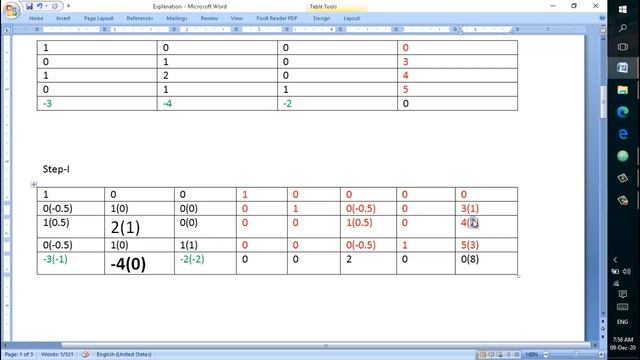Viewport: 640px width, 360px height.
Task: Switch to Outline view
Action: [508, 355]
